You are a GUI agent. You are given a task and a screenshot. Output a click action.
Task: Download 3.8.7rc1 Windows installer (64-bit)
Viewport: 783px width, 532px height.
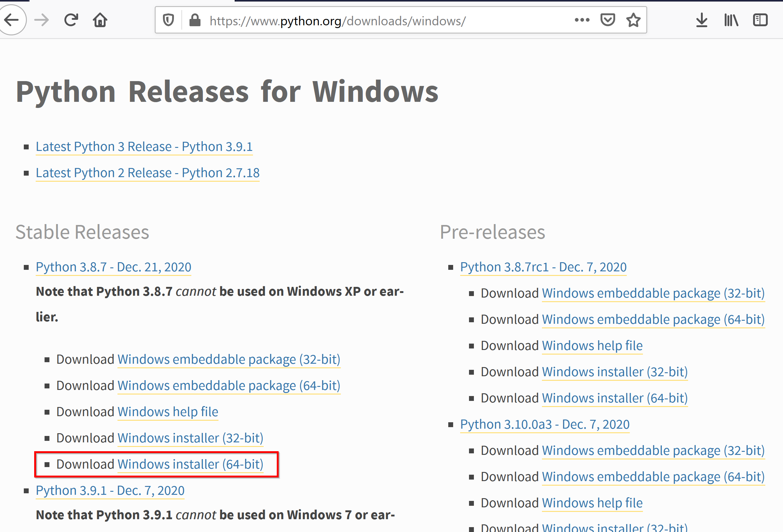(x=615, y=399)
